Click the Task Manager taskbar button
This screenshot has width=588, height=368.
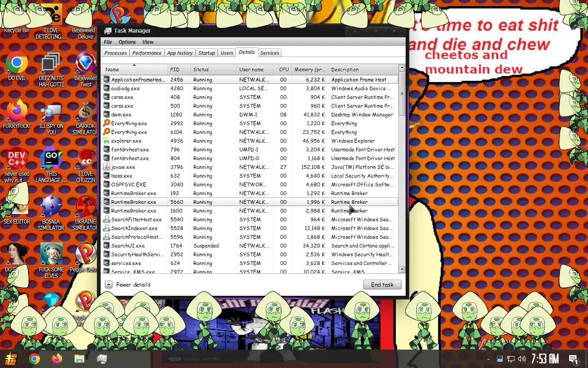point(102,359)
